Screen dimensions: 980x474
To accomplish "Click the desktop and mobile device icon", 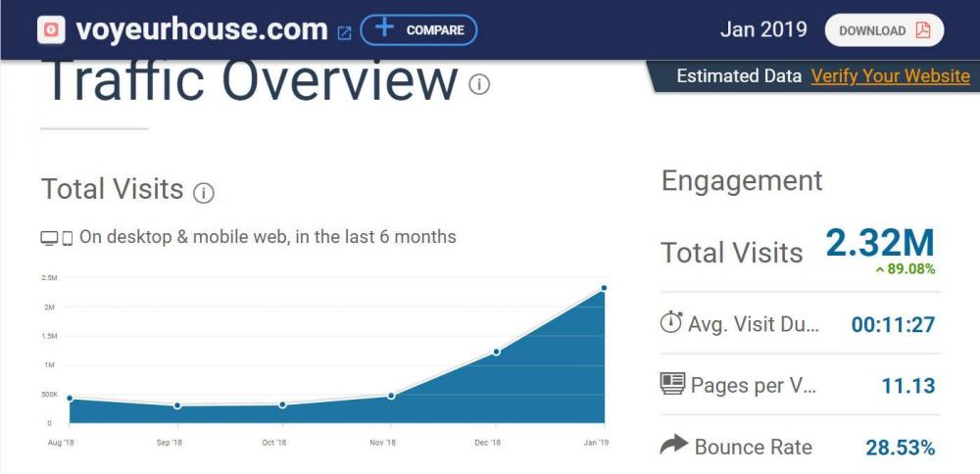I will click(57, 238).
